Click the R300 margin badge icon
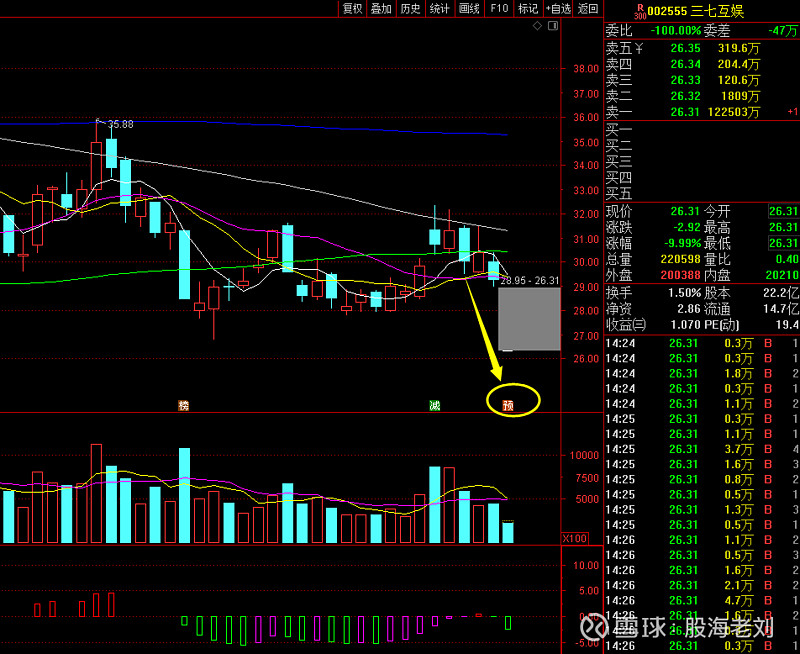 pos(640,12)
